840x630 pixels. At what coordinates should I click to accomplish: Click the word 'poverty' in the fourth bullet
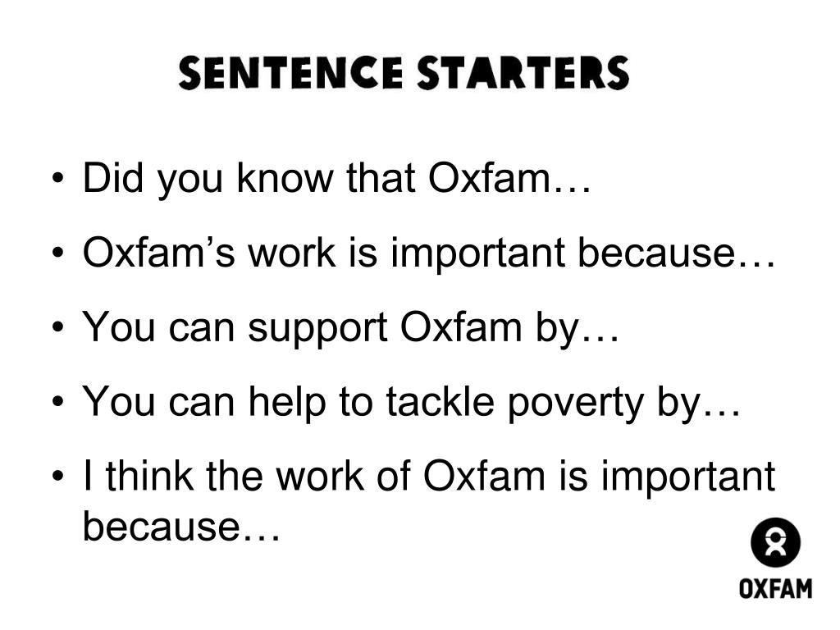pyautogui.click(x=575, y=404)
